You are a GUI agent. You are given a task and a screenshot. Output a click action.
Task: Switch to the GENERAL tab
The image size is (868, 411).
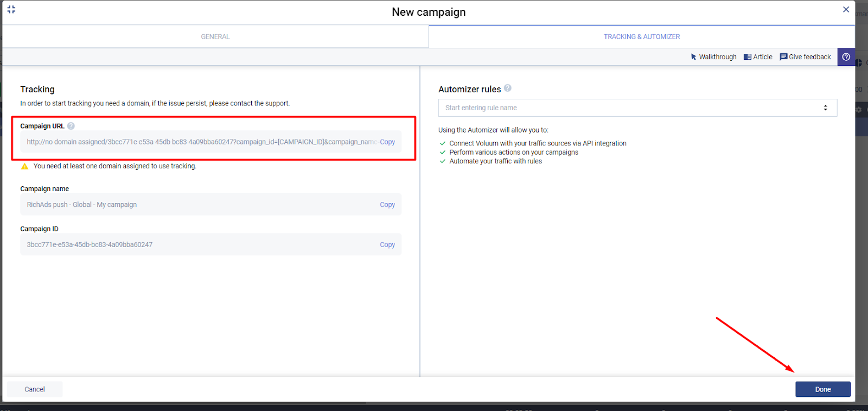215,37
